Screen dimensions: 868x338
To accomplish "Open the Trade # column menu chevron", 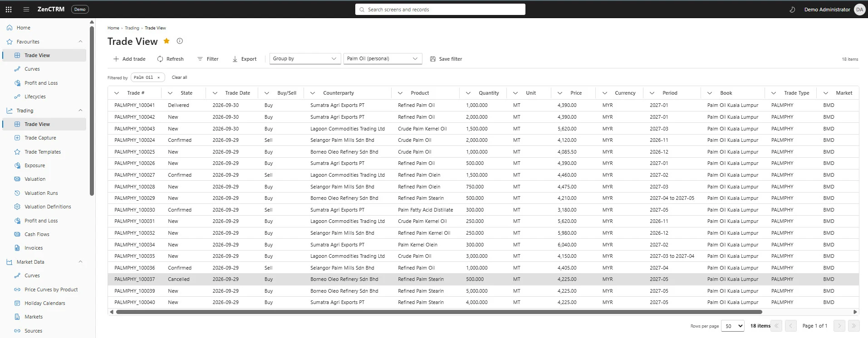I will pyautogui.click(x=117, y=93).
